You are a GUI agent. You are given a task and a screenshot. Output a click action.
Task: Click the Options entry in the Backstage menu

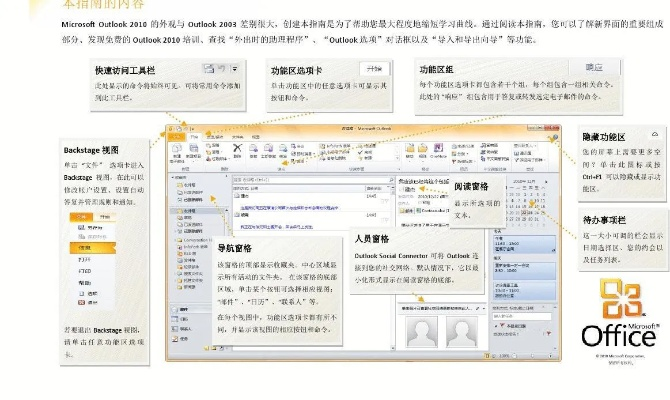point(87,292)
